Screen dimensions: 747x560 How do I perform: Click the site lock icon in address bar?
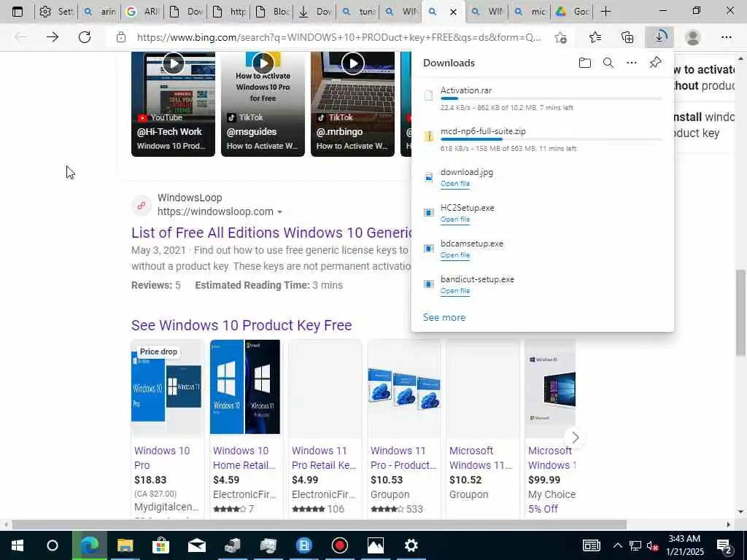121,37
